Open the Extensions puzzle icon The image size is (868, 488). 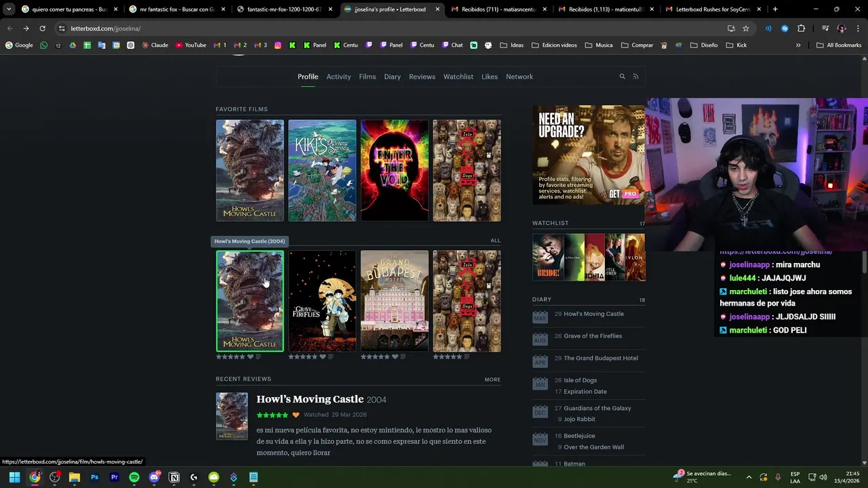(801, 28)
